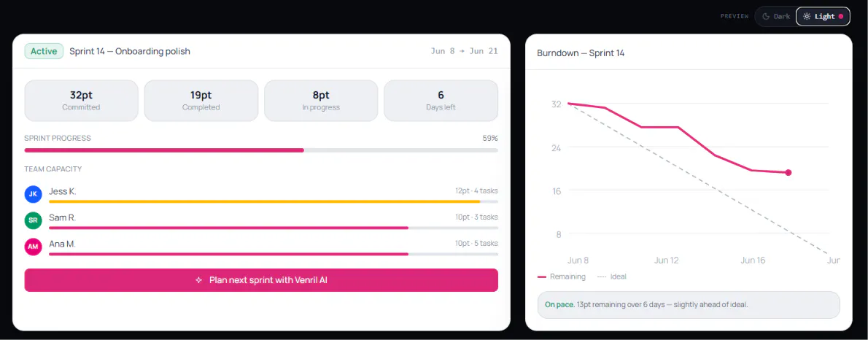The width and height of the screenshot is (868, 340).
Task: Select the 8pt In progress card
Action: (321, 101)
